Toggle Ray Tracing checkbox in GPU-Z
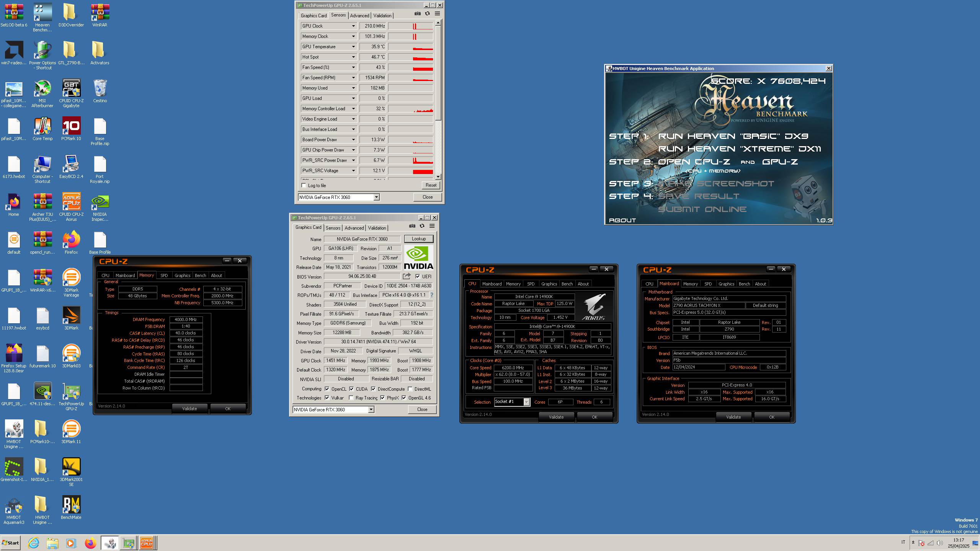The image size is (980, 551). (x=351, y=398)
